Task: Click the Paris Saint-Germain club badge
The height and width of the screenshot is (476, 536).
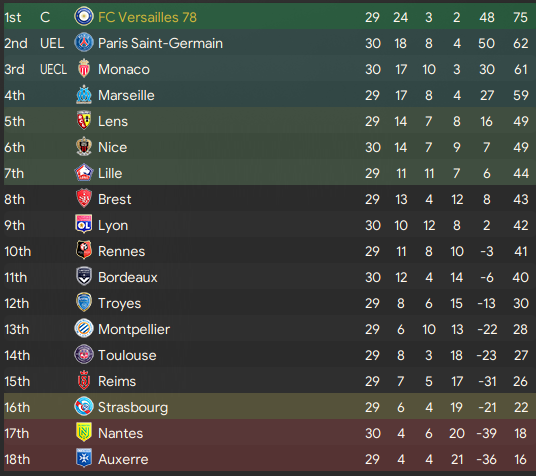Action: point(84,42)
